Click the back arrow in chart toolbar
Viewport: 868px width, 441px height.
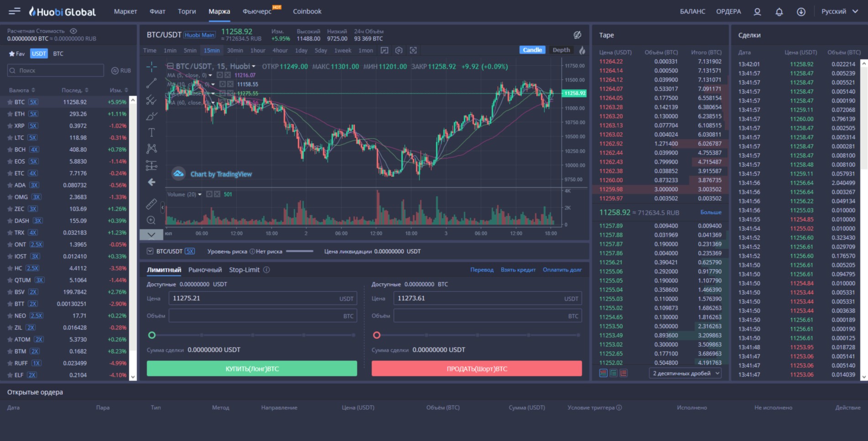(x=151, y=182)
